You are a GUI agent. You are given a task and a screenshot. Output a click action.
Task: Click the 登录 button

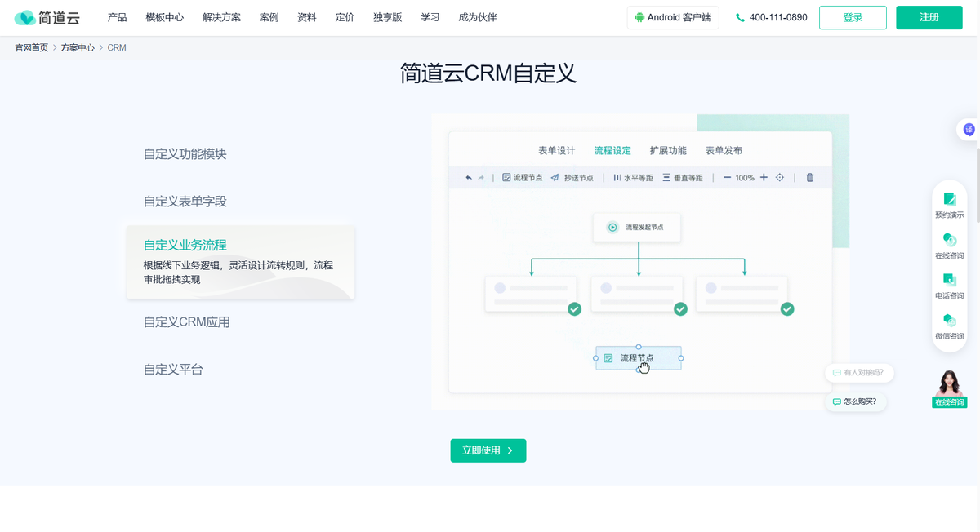(x=853, y=17)
